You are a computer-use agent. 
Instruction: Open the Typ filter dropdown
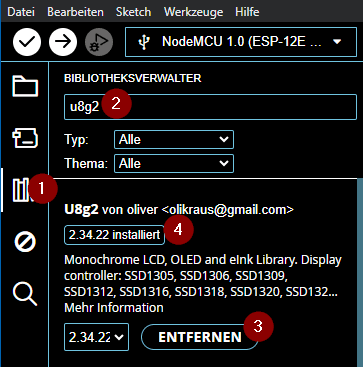coord(174,139)
